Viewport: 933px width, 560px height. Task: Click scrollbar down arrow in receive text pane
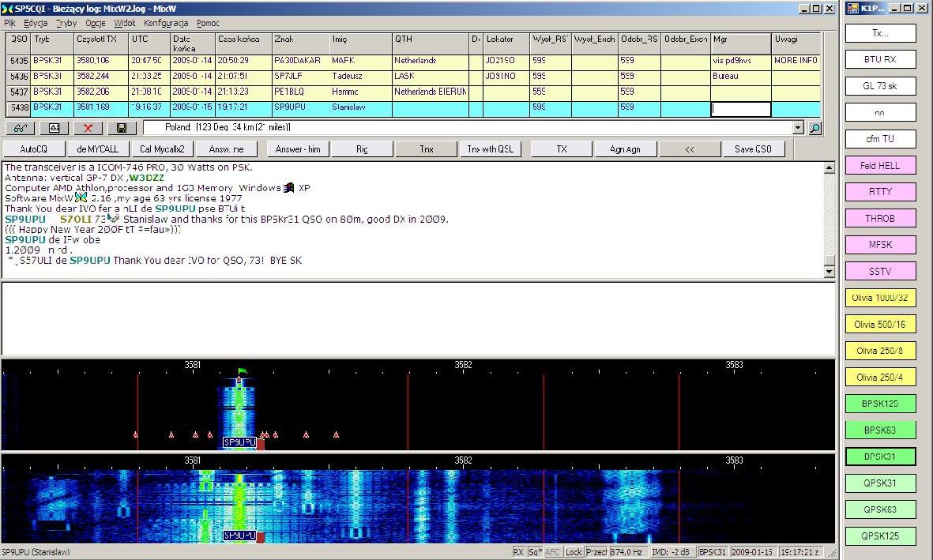[830, 272]
